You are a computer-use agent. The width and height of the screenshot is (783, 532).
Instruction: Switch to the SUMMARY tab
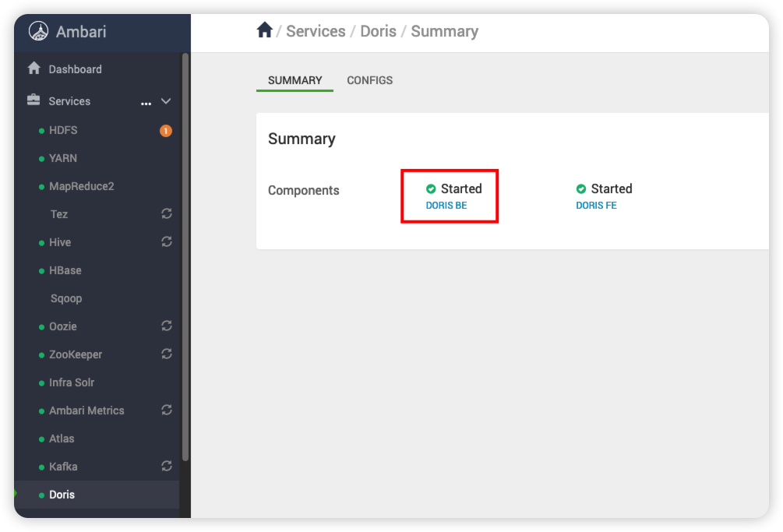pos(295,80)
